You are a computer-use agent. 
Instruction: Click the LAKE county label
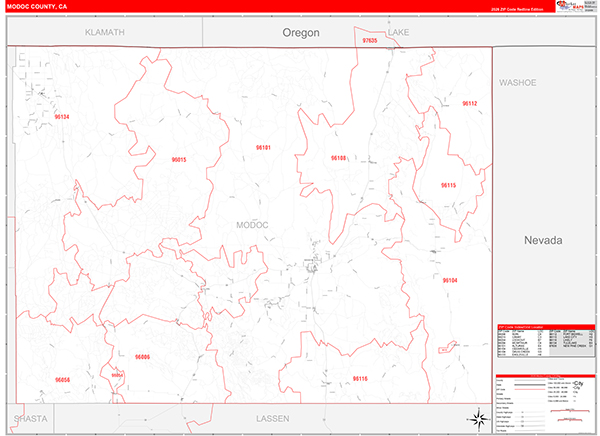[x=399, y=33]
